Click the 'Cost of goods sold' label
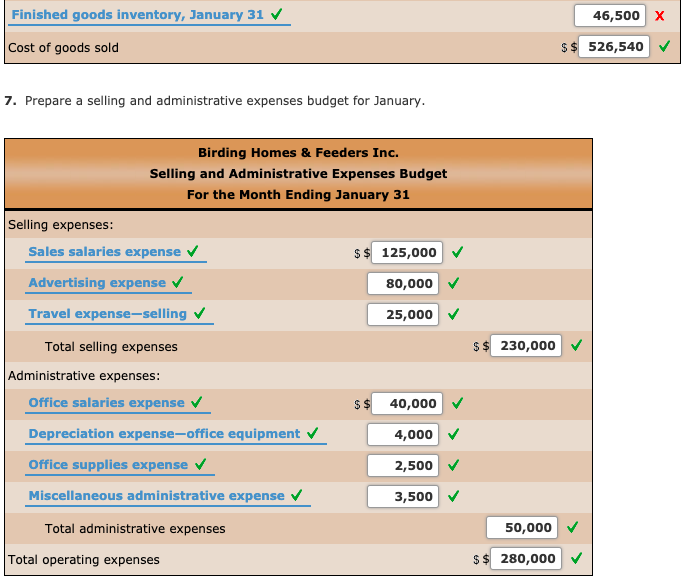Screen dimensions: 681x577 [x=63, y=47]
